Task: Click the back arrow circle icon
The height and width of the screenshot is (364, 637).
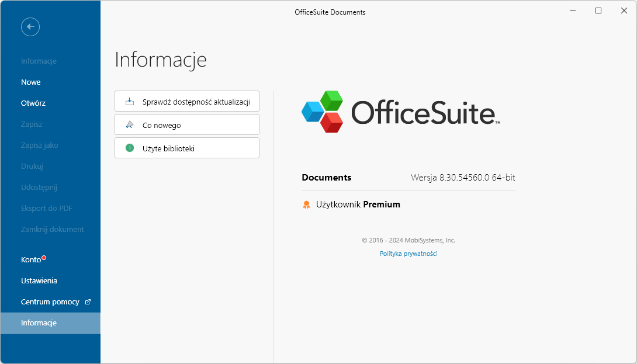Action: point(30,27)
